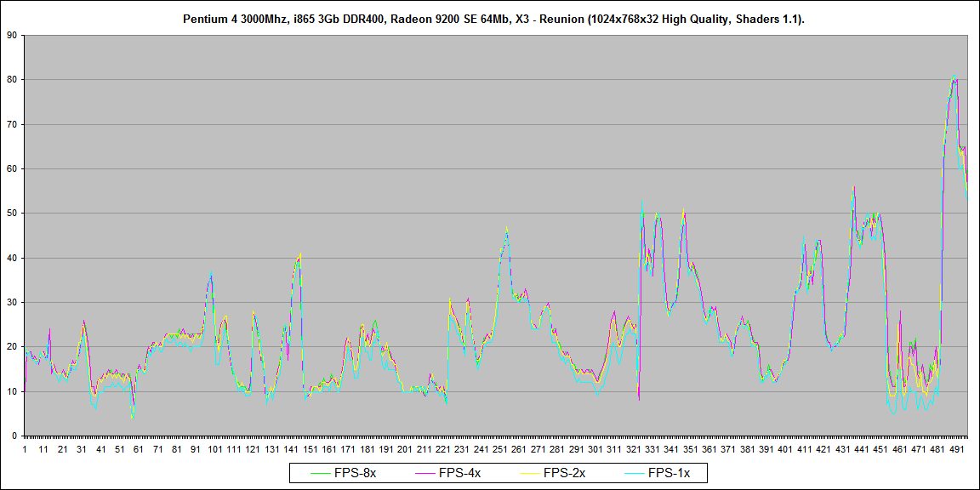Viewport: 980px width, 490px height.
Task: Select the chart title text
Action: 493,20
